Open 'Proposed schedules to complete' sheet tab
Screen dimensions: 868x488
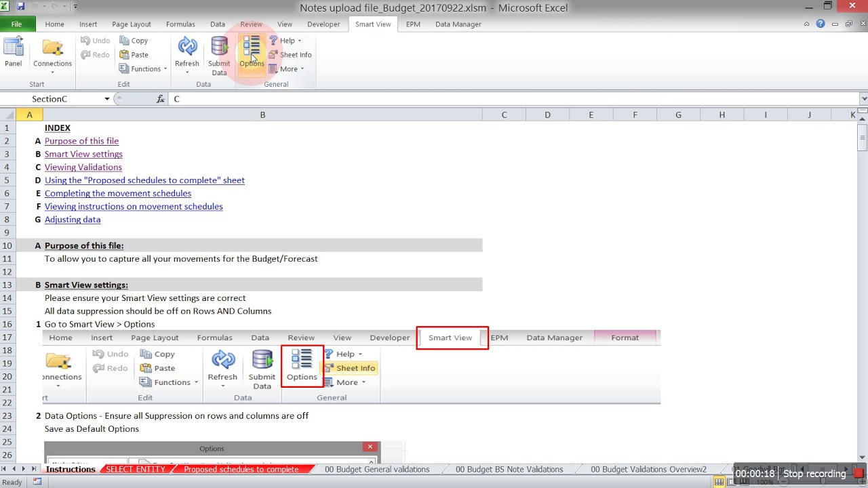241,469
